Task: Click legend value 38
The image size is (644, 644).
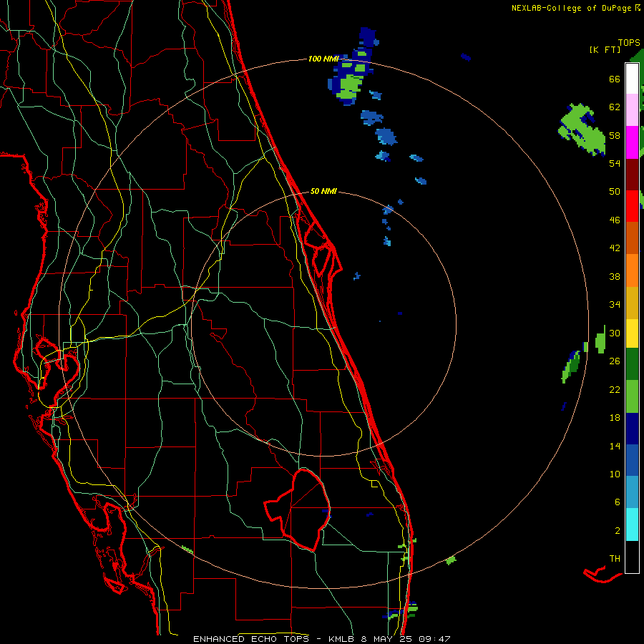Action: pyautogui.click(x=615, y=276)
